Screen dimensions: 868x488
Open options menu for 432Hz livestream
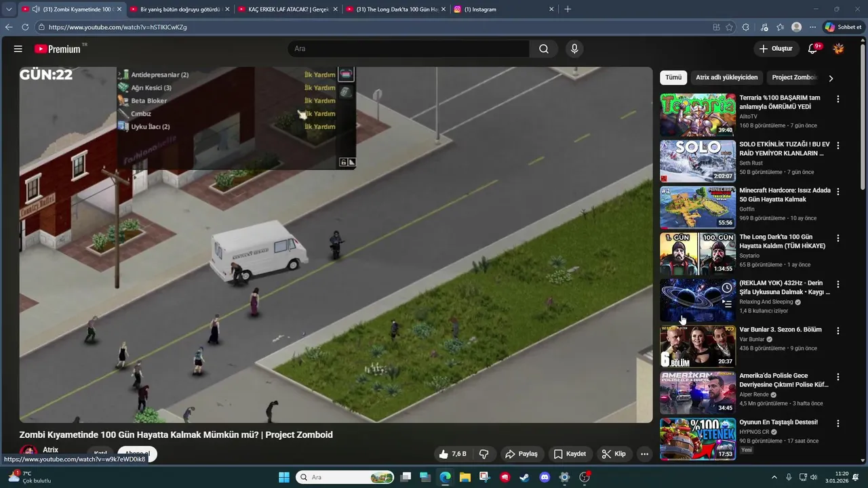click(x=838, y=285)
